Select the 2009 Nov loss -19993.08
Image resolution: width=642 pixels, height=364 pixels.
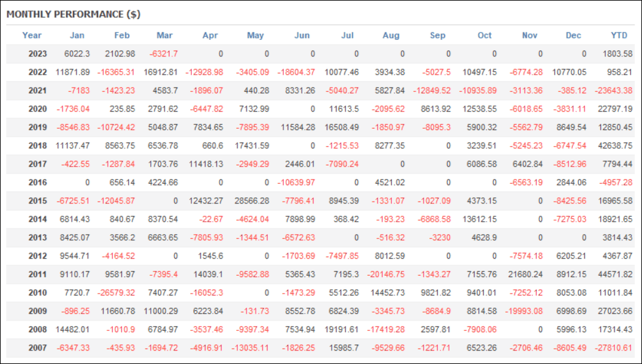click(x=524, y=311)
